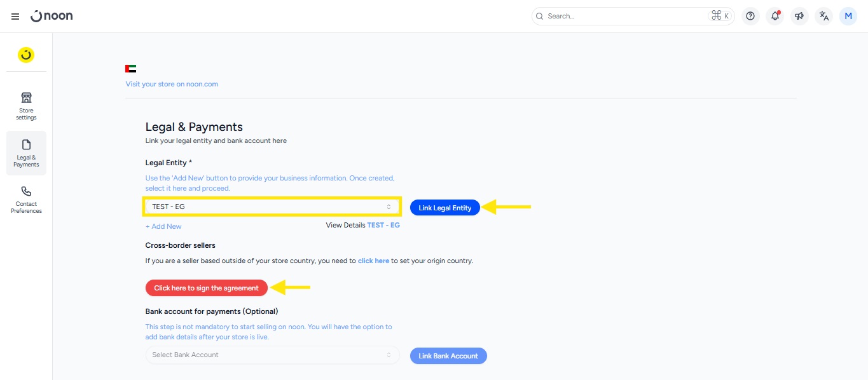Open Store settings in sidebar
868x380 pixels.
tap(26, 105)
